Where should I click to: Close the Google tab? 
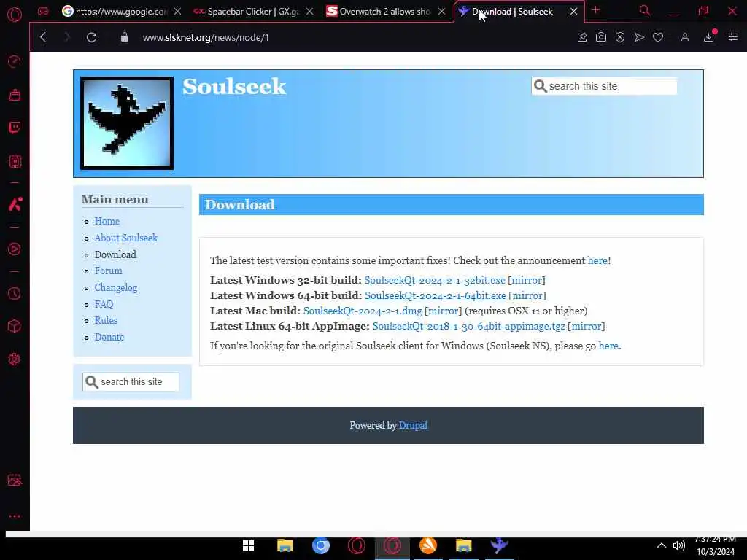[177, 12]
